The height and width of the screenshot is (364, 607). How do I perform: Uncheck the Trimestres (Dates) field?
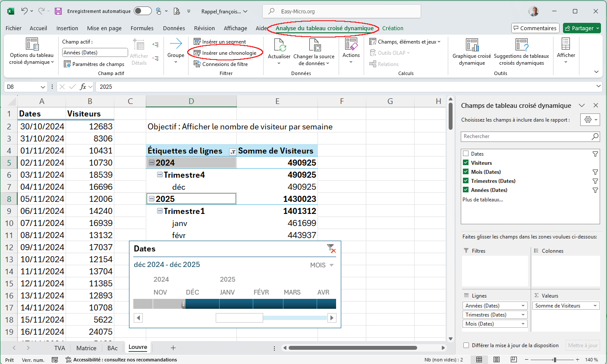[x=466, y=181]
